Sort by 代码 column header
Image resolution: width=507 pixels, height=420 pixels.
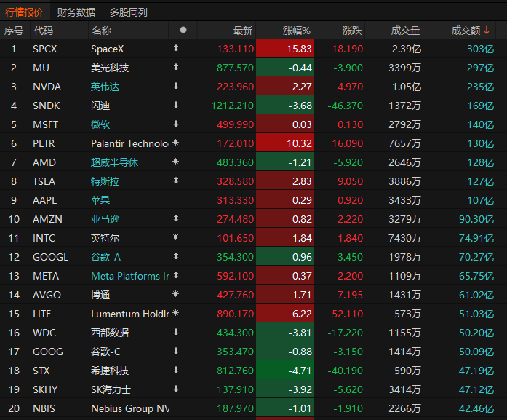pos(44,31)
